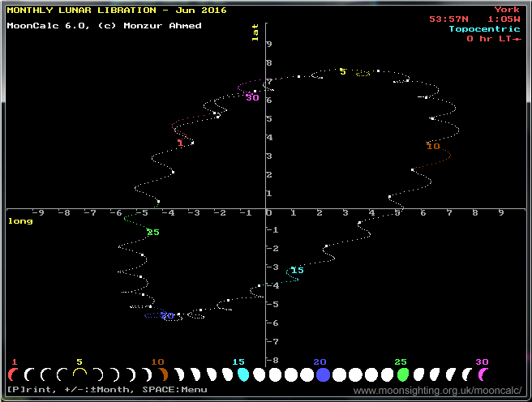
Task: Click the yellow 5 marker on libration curve
Action: [342, 72]
